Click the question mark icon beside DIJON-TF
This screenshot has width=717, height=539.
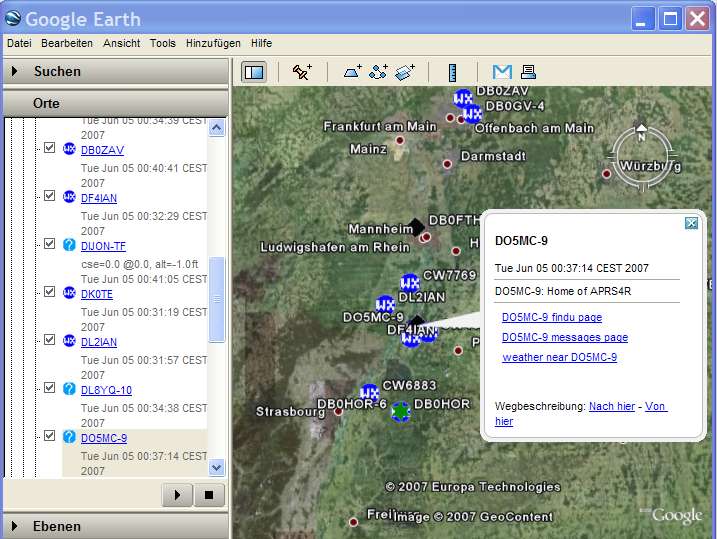[69, 245]
